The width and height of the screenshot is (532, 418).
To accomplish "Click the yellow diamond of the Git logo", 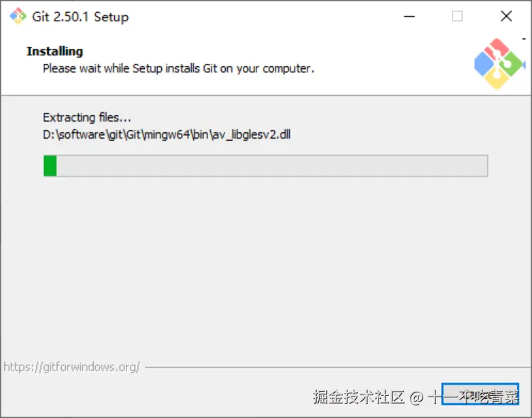I will (496, 79).
